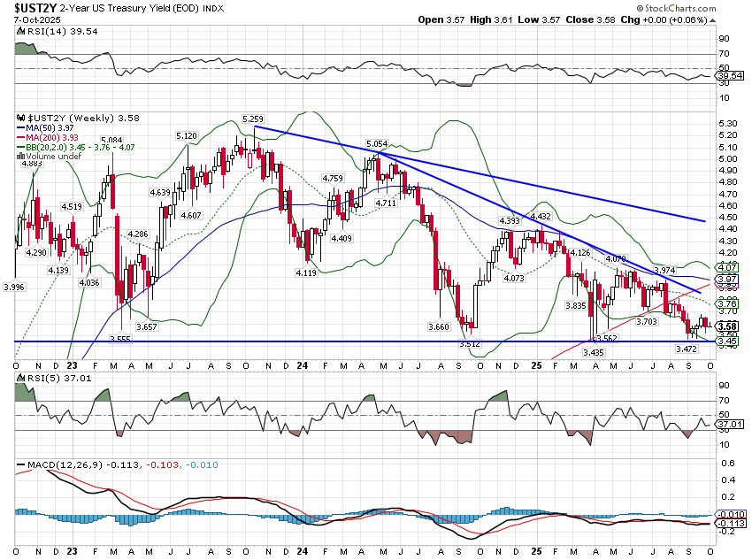Screen dimensions: 752x560
Task: Click the Volume undef legend icon
Action: (21, 157)
